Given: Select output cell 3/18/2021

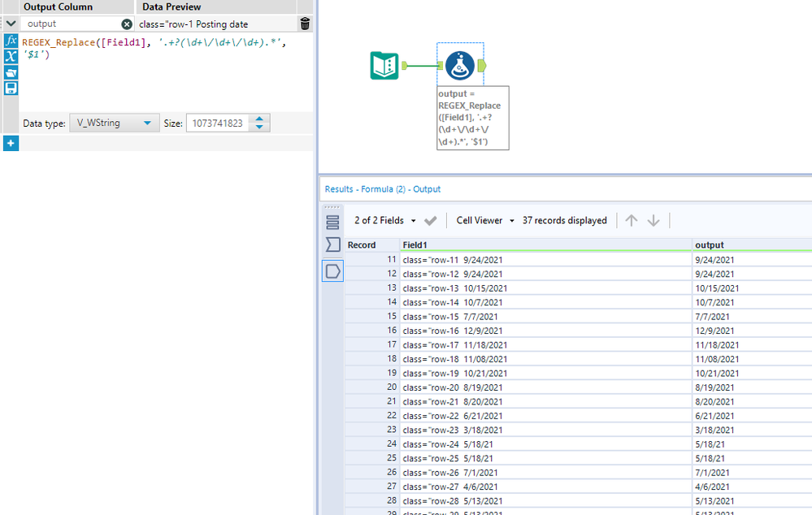Looking at the screenshot, I should [x=752, y=431].
